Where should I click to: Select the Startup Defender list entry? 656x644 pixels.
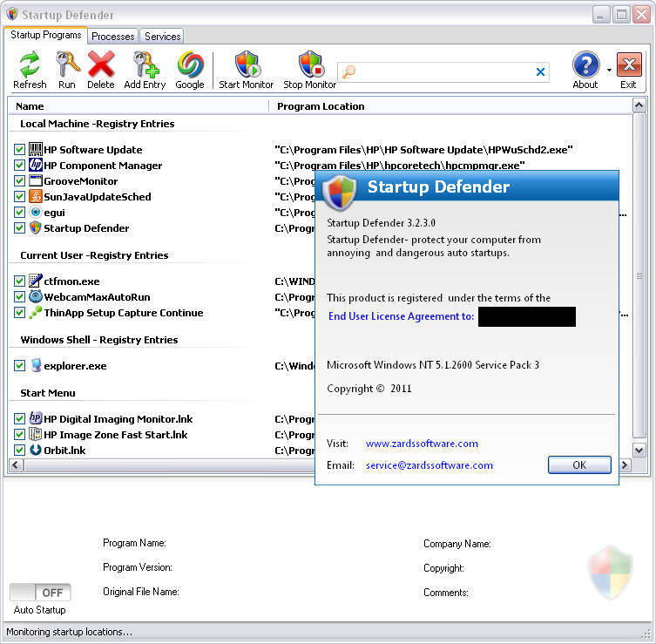86,228
